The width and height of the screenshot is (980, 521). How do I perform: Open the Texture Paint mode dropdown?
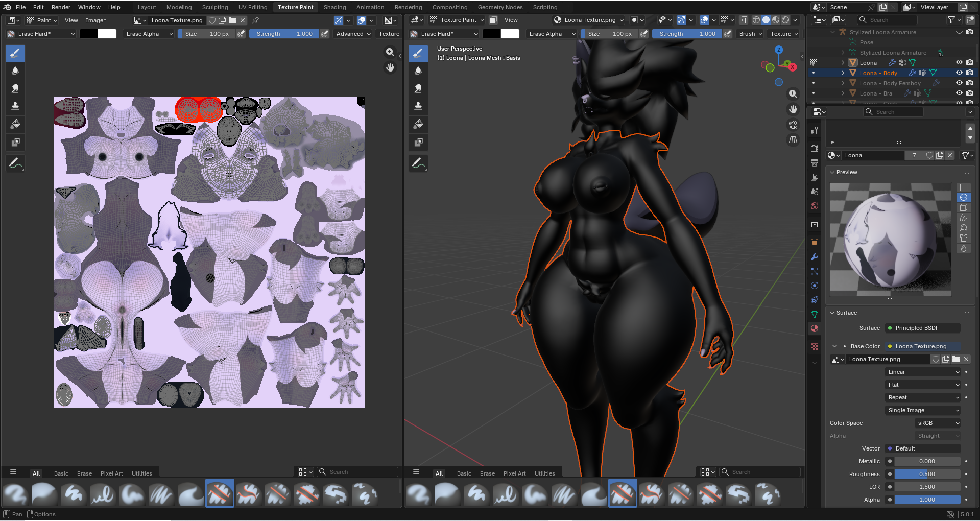pos(457,20)
